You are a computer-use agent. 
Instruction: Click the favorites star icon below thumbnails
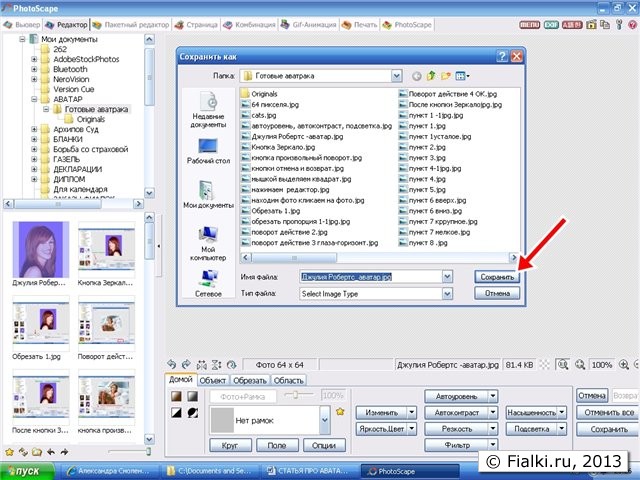pos(9,452)
